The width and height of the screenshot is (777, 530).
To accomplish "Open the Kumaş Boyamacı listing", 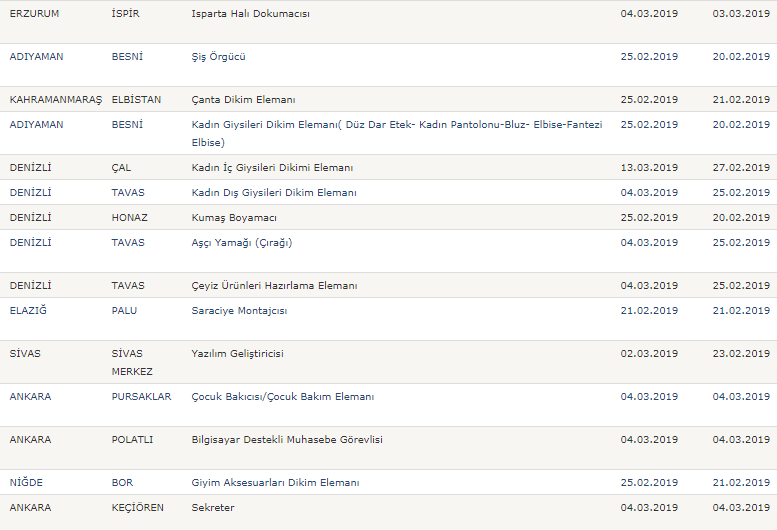I will point(234,217).
